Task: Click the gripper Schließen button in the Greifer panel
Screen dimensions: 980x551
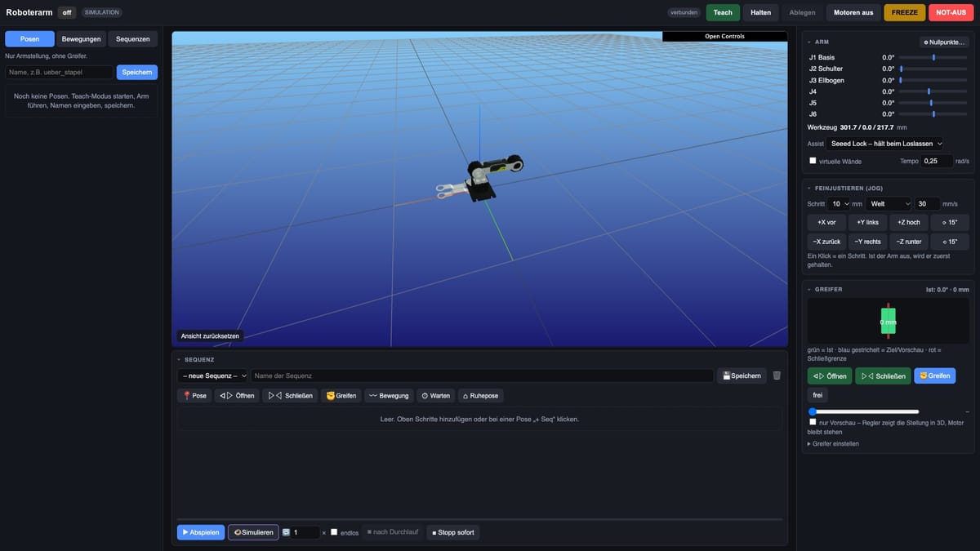Action: [883, 376]
